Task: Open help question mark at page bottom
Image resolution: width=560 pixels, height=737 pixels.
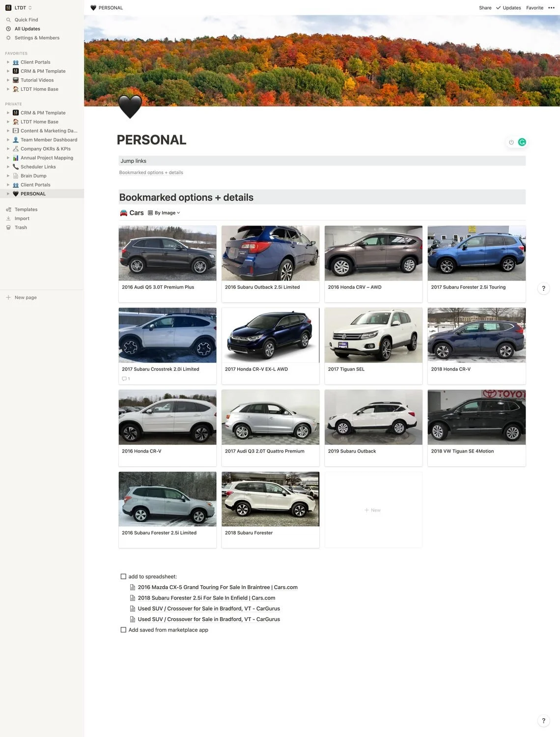Action: pos(543,721)
